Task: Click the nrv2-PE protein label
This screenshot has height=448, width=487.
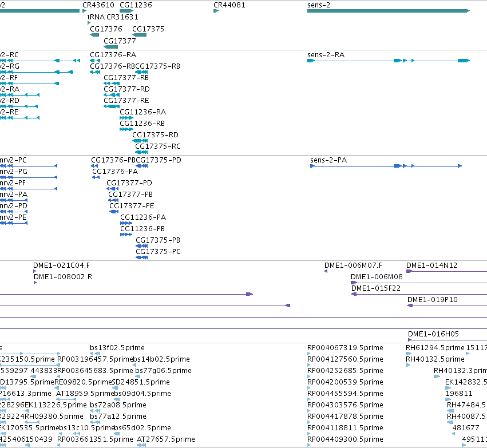Action: tap(13, 217)
